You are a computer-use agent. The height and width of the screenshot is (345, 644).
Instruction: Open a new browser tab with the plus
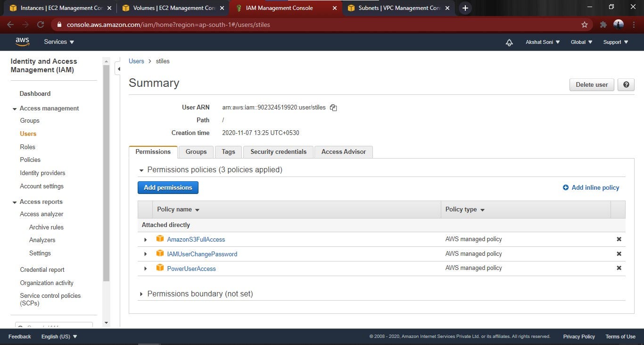coord(465,8)
